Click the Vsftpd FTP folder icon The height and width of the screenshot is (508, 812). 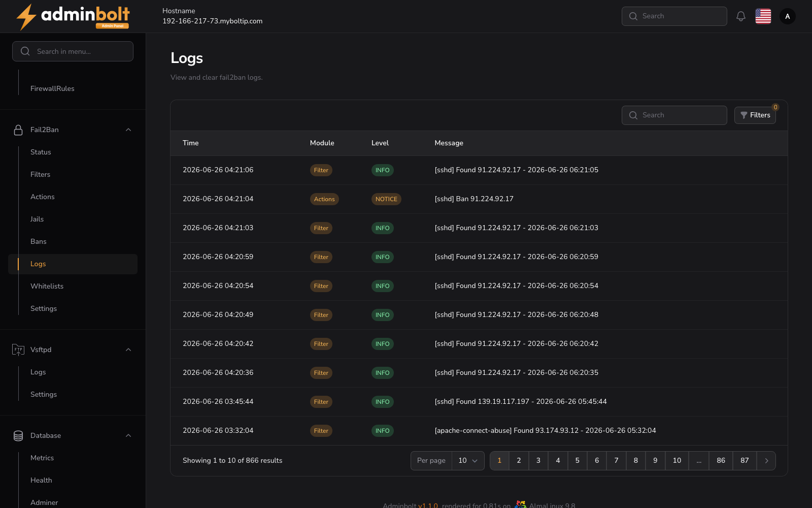(18, 350)
